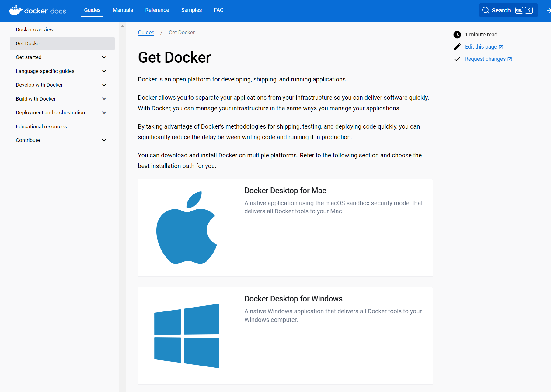Click Language-specific guides sidebar label
This screenshot has height=392, width=551.
click(45, 71)
